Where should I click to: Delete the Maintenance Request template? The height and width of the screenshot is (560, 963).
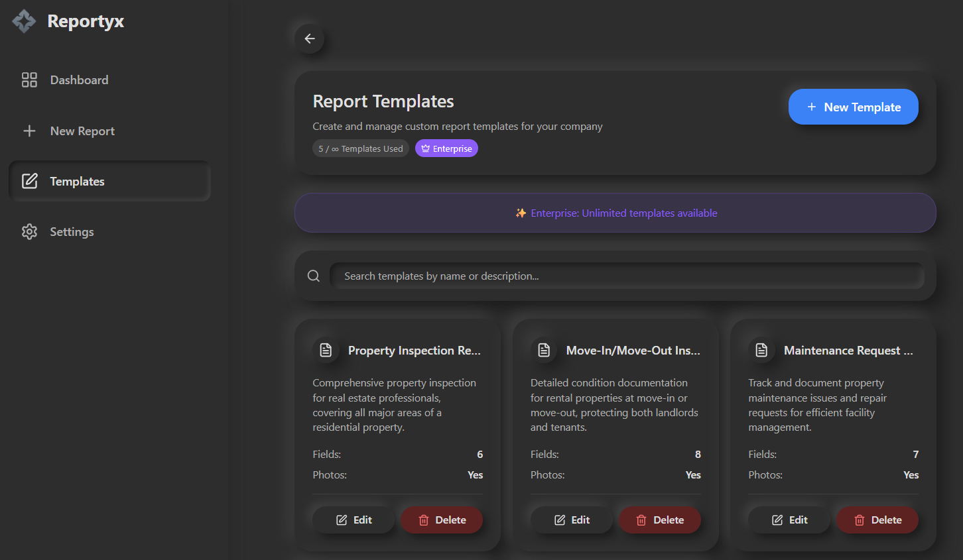[877, 520]
